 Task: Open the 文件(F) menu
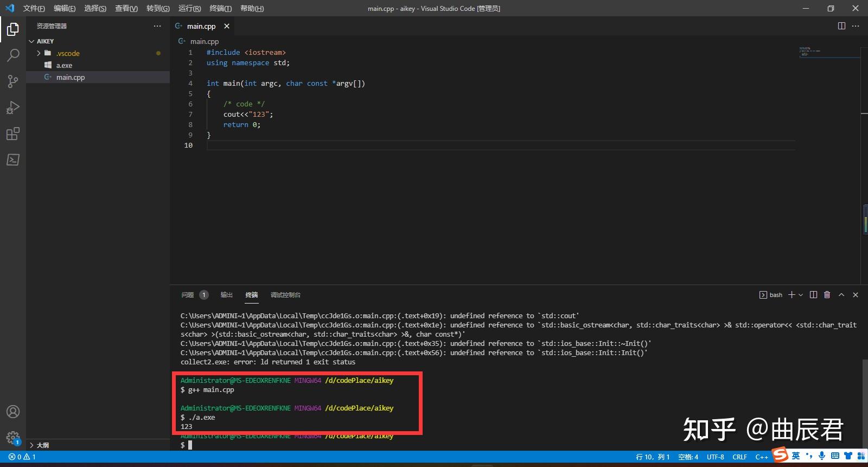pos(34,8)
